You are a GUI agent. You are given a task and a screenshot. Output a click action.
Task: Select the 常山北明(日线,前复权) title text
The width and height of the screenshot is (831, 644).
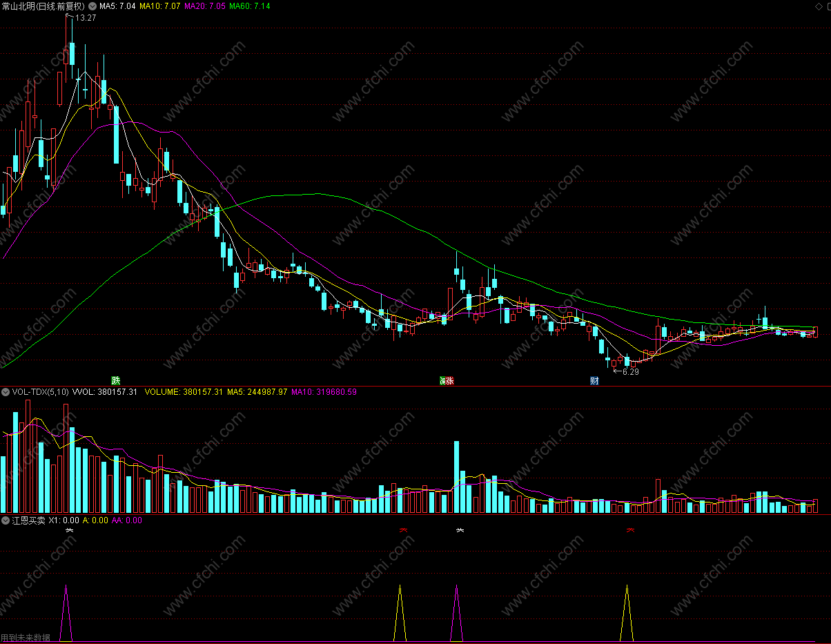[x=43, y=6]
